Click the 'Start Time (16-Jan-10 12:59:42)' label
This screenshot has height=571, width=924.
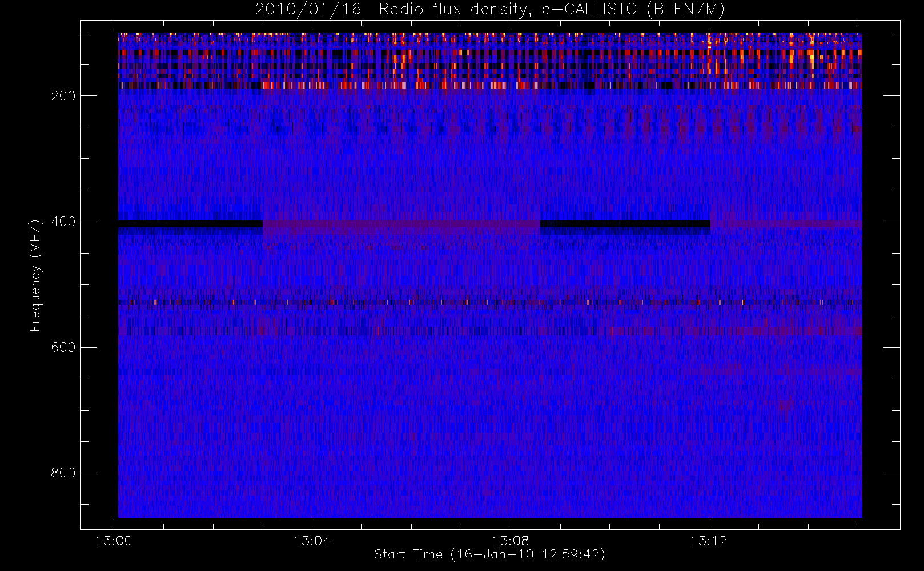point(490,554)
